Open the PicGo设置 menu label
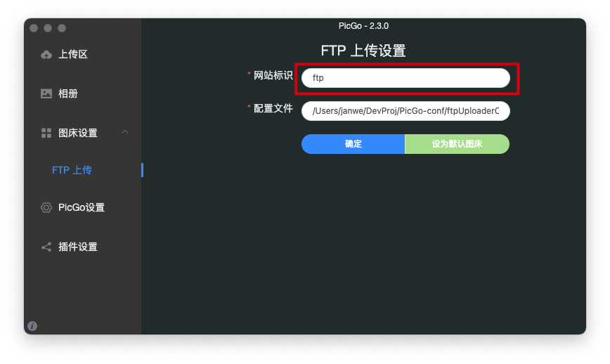 click(82, 207)
